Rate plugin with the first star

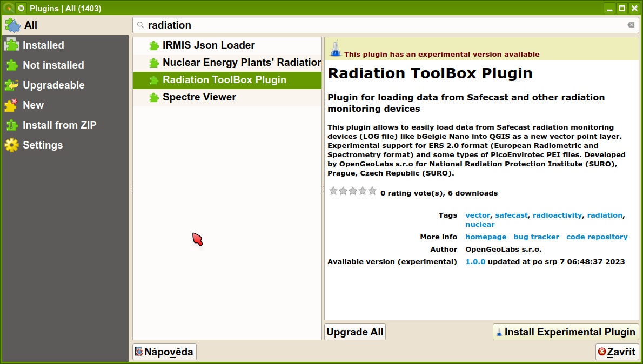click(333, 191)
